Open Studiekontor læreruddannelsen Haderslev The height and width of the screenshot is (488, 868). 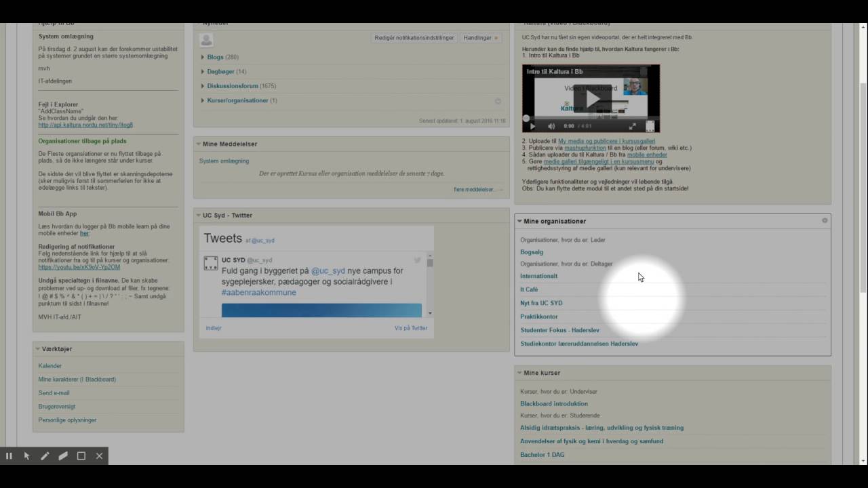coord(579,344)
